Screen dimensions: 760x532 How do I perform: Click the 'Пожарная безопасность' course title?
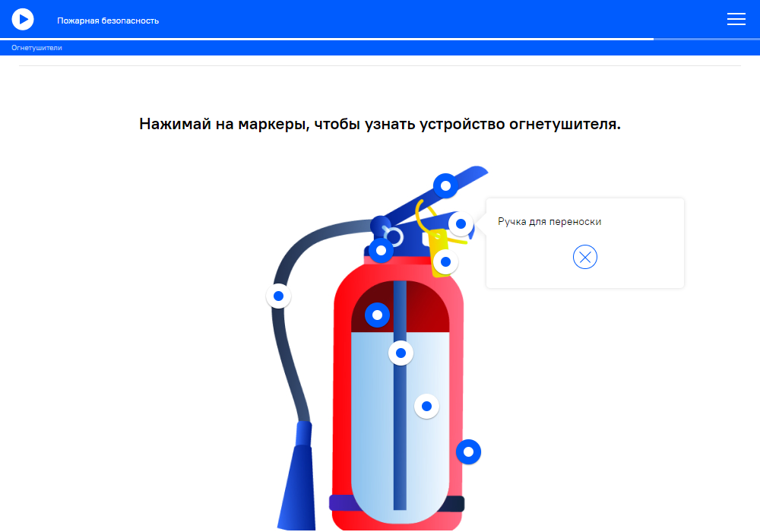[x=108, y=21]
